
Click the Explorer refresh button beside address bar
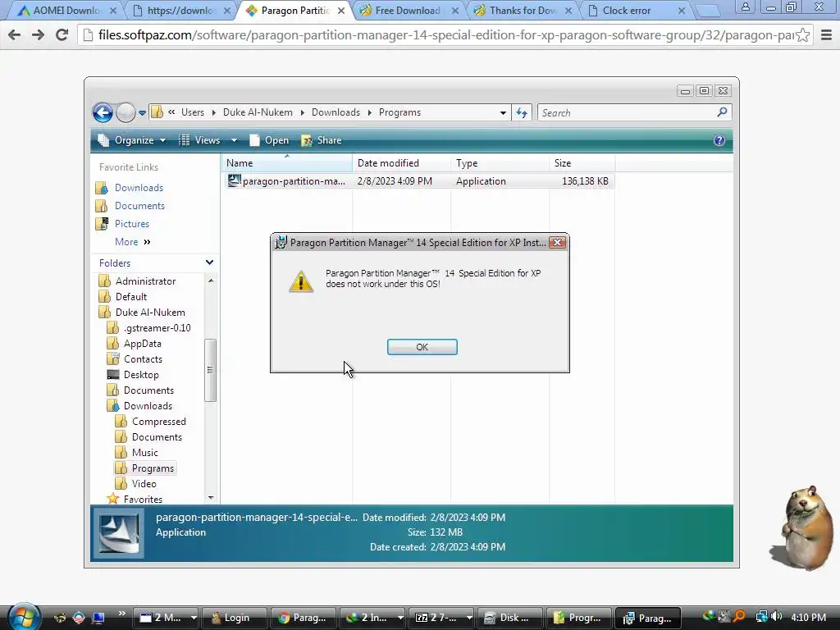tap(522, 113)
